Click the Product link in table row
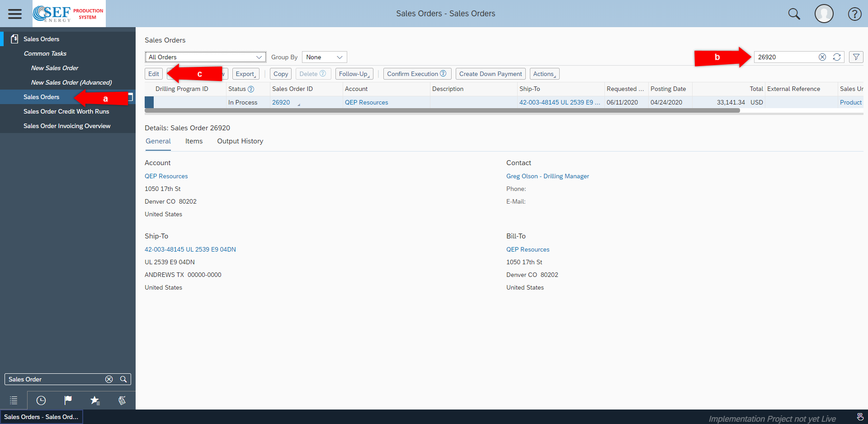This screenshot has width=868, height=424. pos(851,102)
